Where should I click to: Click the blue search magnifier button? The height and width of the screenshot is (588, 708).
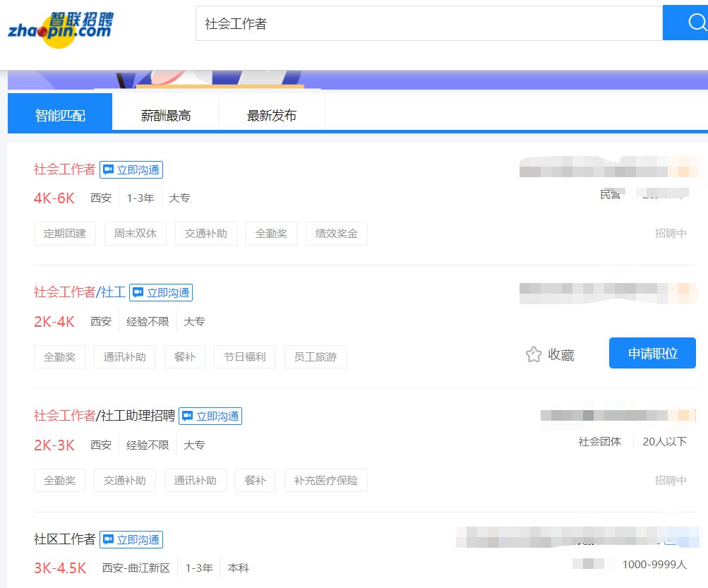click(x=688, y=23)
